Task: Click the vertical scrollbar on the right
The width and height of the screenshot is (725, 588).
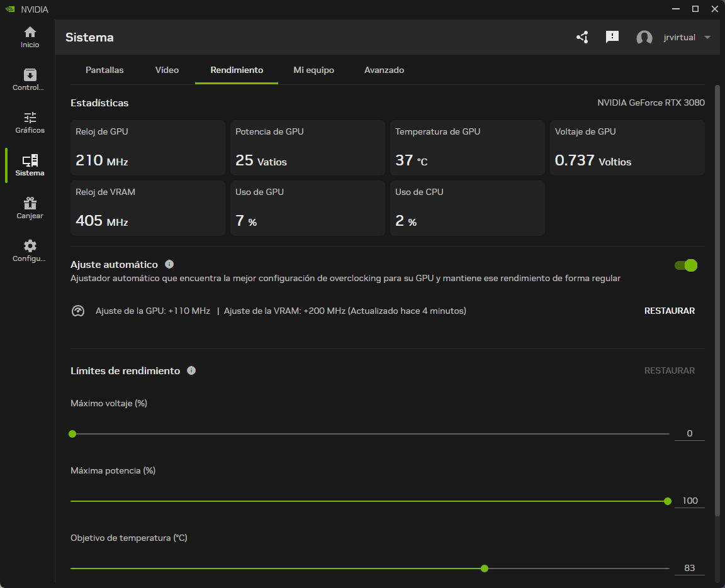Action: 717,302
